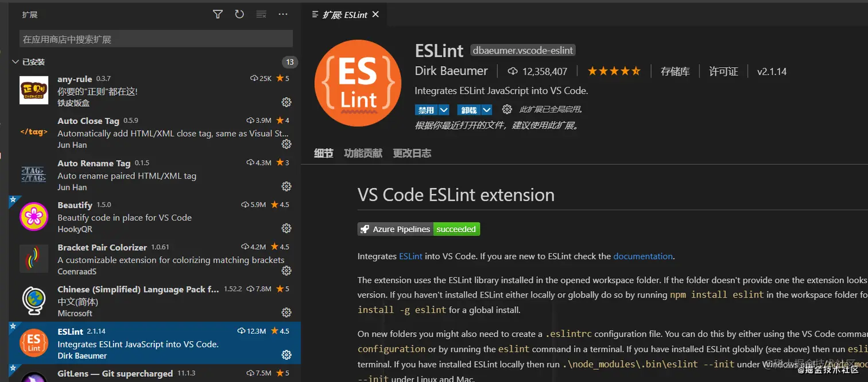Open the 卸载 dropdown arrow
The height and width of the screenshot is (382, 868).
click(x=486, y=110)
